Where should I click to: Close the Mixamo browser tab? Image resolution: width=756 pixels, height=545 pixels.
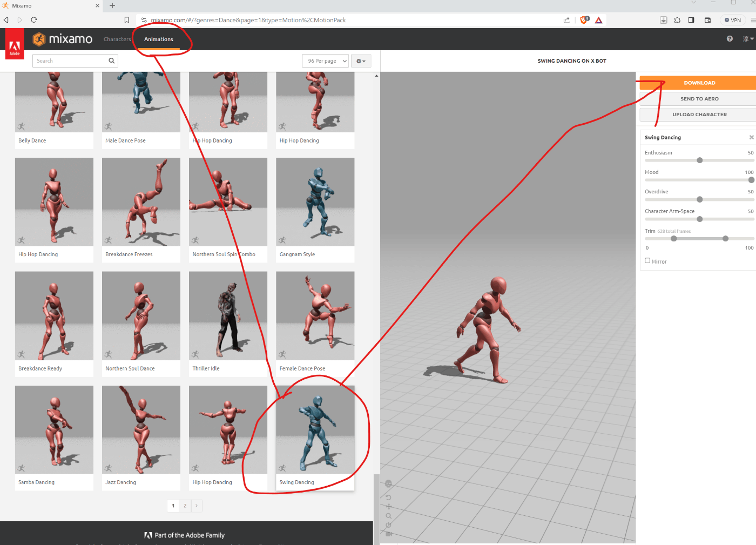pos(97,5)
